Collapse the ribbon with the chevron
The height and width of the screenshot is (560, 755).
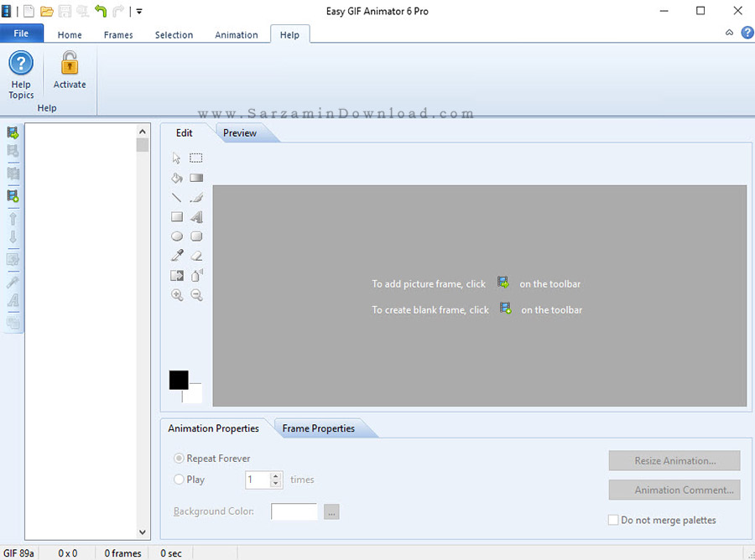tap(730, 32)
